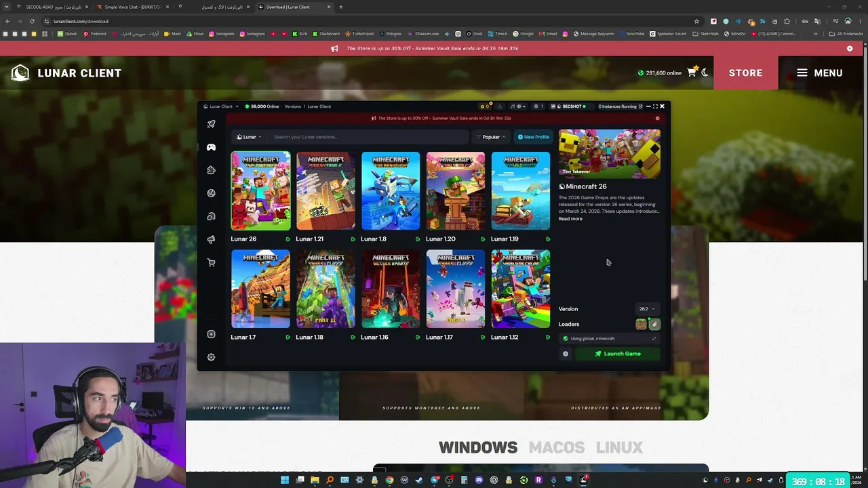Click the Launch Game button
Screen dimensions: 868x488
pos(618,354)
